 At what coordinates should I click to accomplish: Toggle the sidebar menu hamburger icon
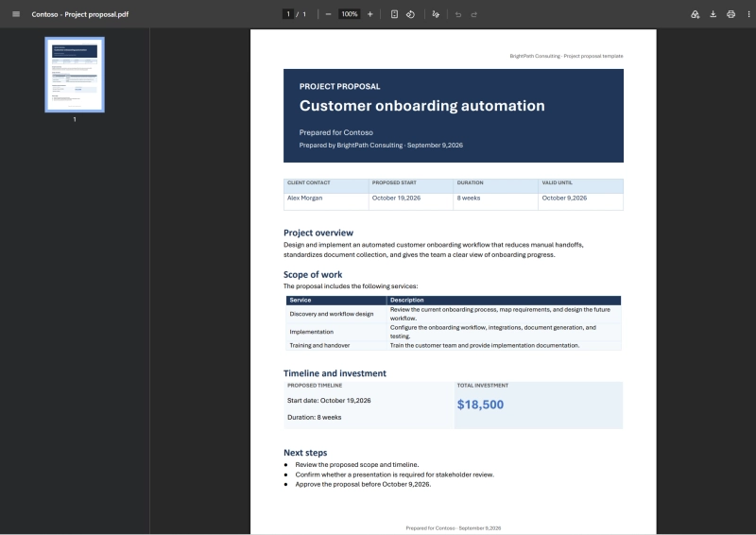click(16, 14)
